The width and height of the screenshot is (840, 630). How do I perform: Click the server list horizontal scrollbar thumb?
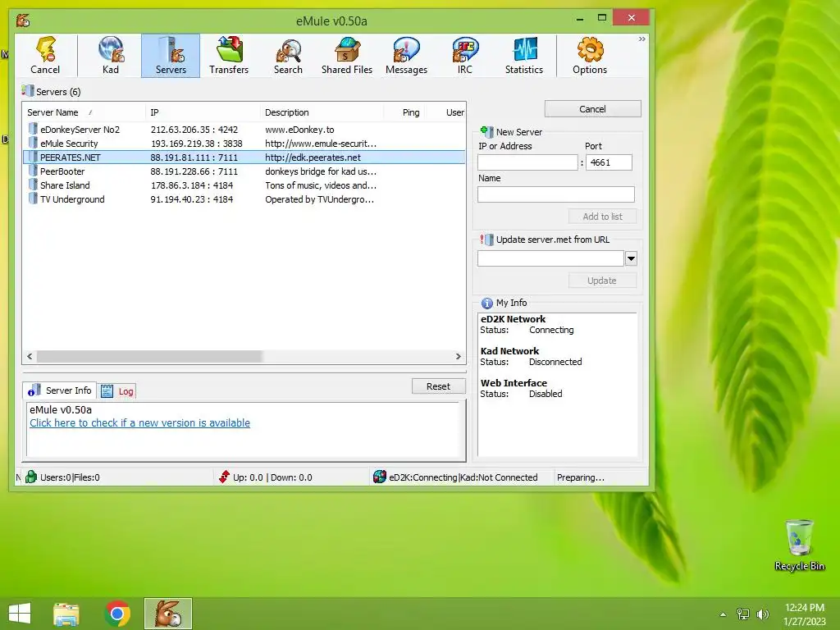pyautogui.click(x=149, y=356)
